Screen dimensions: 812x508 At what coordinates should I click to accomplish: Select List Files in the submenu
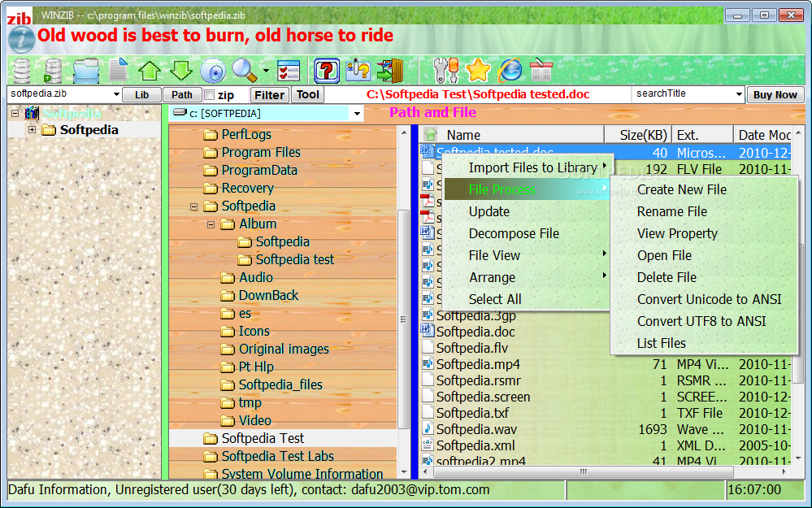click(704, 343)
